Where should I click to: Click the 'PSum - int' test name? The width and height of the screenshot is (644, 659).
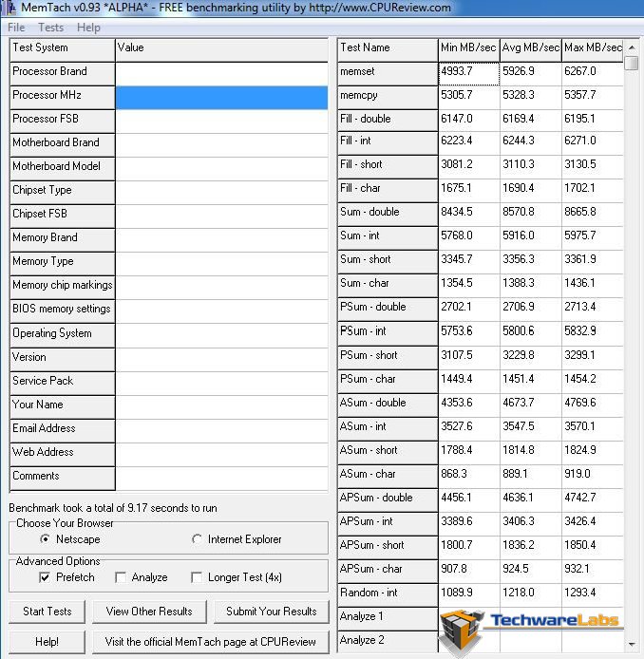tap(388, 333)
